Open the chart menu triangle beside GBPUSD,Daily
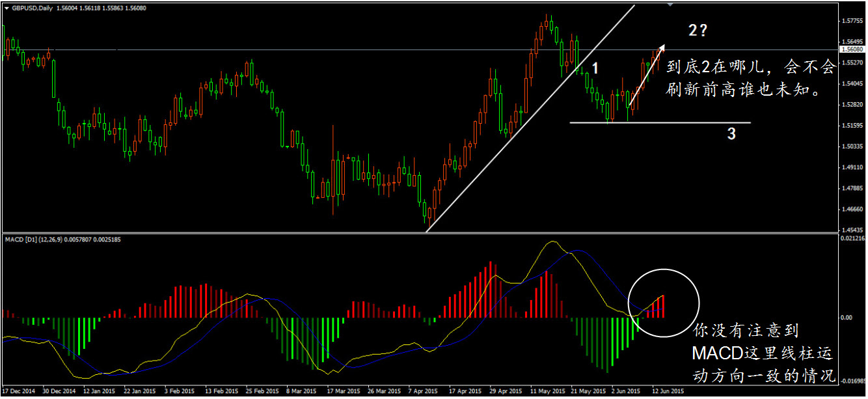This screenshot has height=399, width=868. [x=7, y=8]
